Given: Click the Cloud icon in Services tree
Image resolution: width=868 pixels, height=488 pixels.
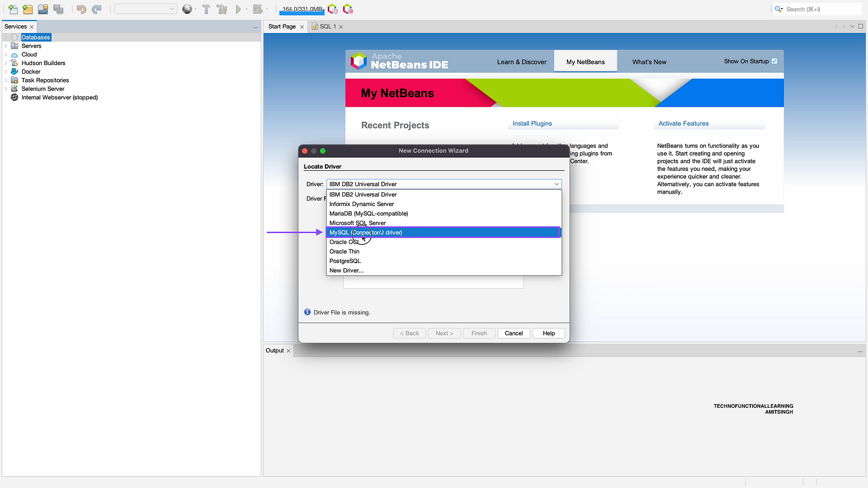Looking at the screenshot, I should (15, 55).
